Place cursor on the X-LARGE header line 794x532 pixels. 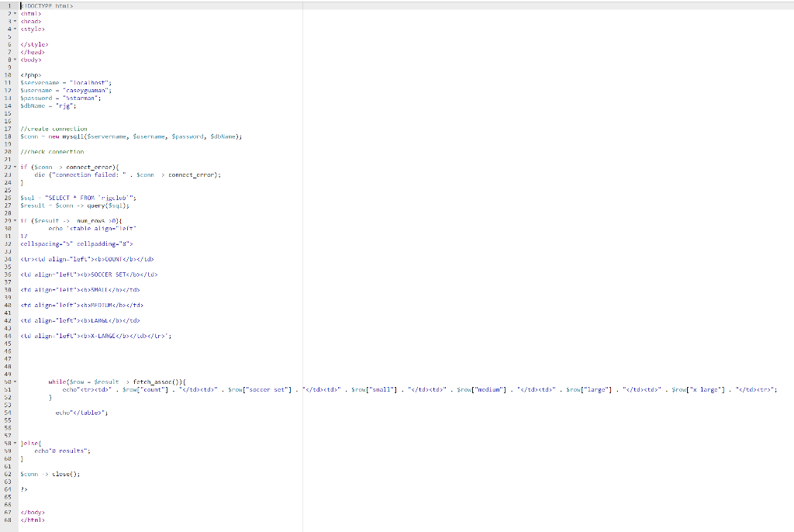[95, 336]
